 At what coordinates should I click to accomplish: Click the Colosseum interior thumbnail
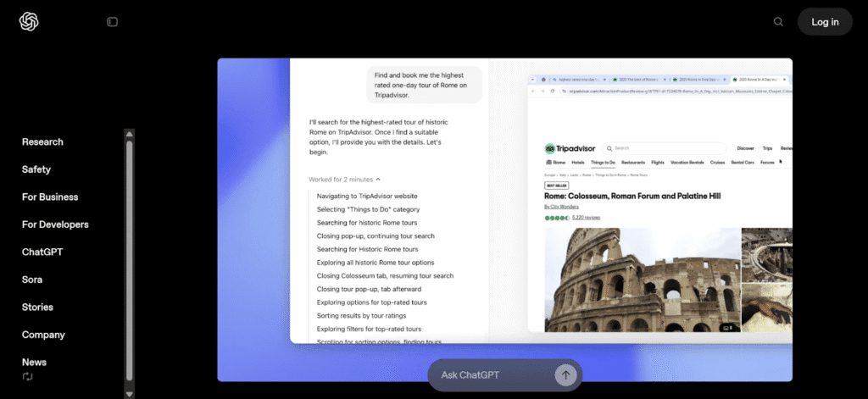pos(766,255)
